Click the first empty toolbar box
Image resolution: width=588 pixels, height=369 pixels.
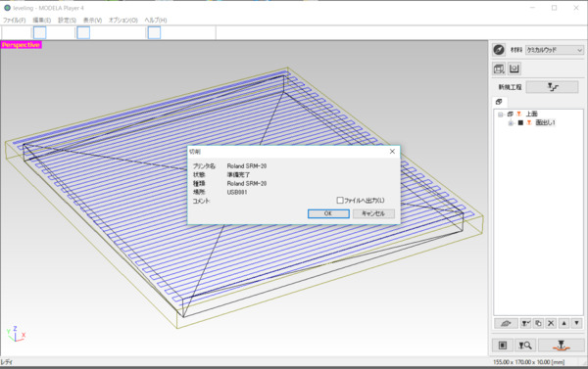(x=40, y=33)
